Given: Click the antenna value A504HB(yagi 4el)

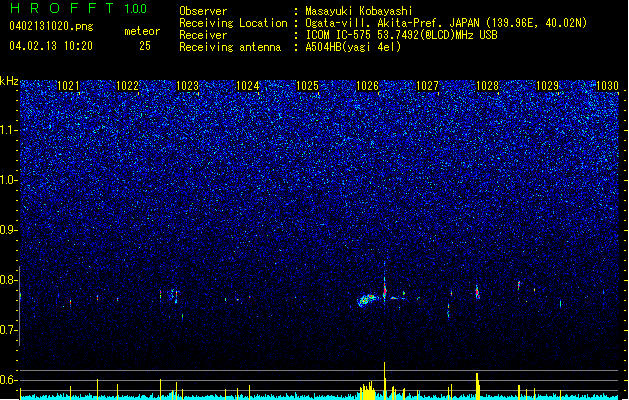Looking at the screenshot, I should (353, 47).
